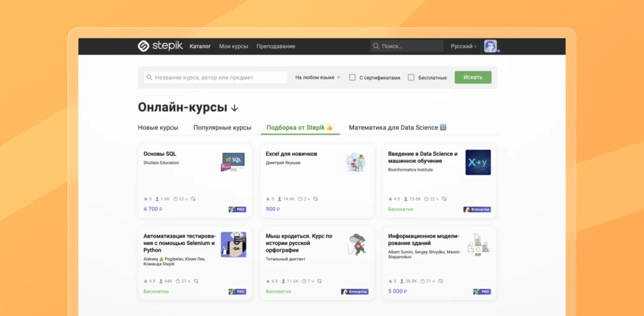Click the star rating icon on Основы SQL
This screenshot has width=644, height=316.
[x=145, y=199]
